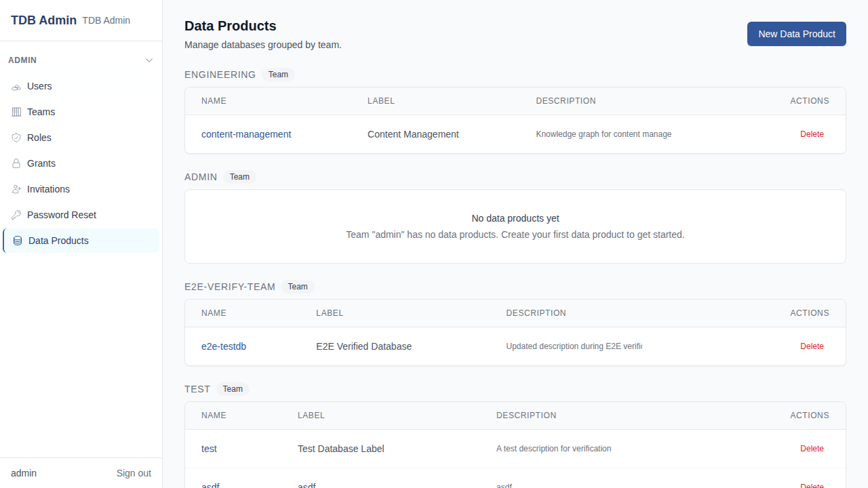
Task: Delete the test data product
Action: coord(812,449)
